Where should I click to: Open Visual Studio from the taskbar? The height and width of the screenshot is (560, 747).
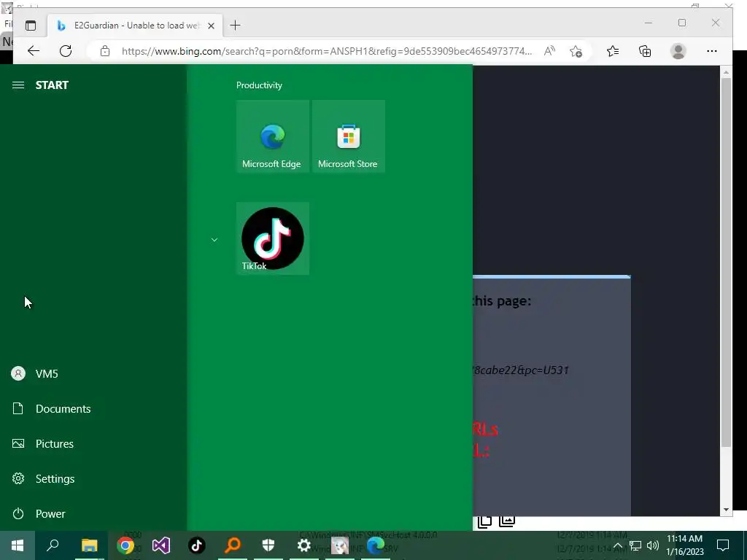(161, 545)
